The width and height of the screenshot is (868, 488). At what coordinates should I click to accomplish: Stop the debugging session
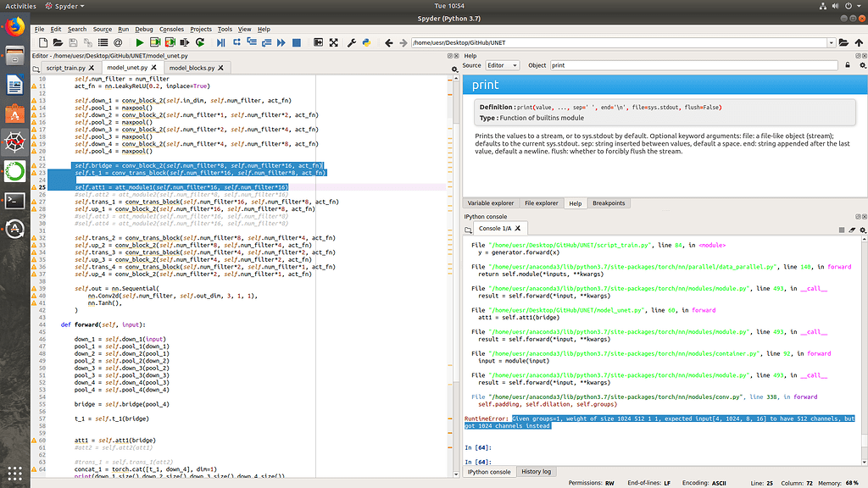[296, 41]
